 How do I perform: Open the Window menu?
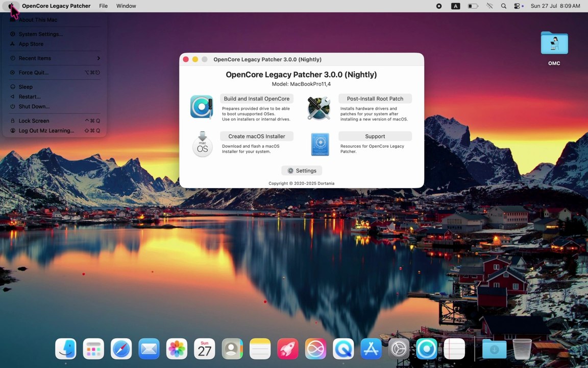[126, 6]
